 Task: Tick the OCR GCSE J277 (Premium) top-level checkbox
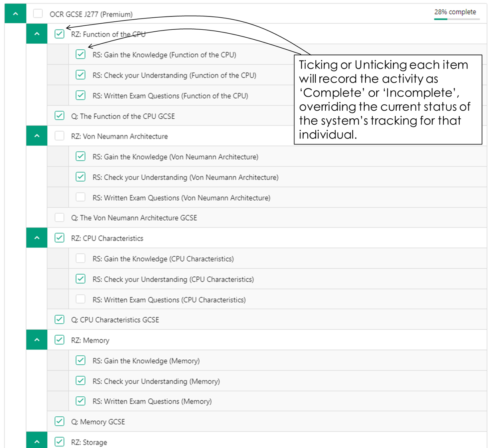coord(38,13)
